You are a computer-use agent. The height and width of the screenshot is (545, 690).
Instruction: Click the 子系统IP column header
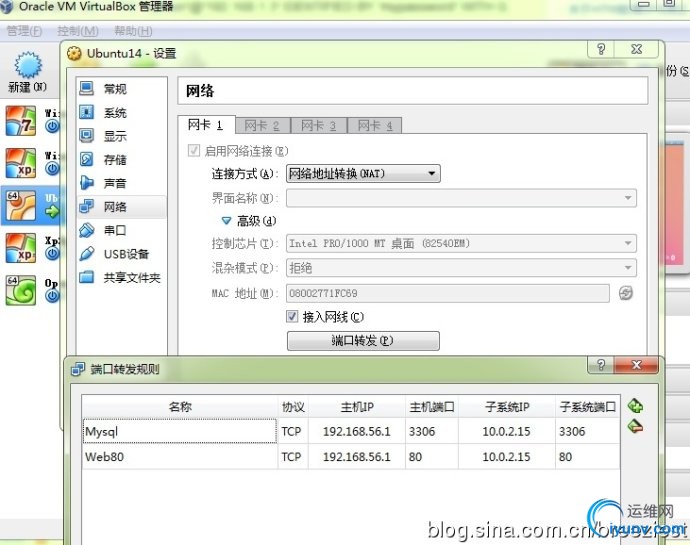point(506,406)
